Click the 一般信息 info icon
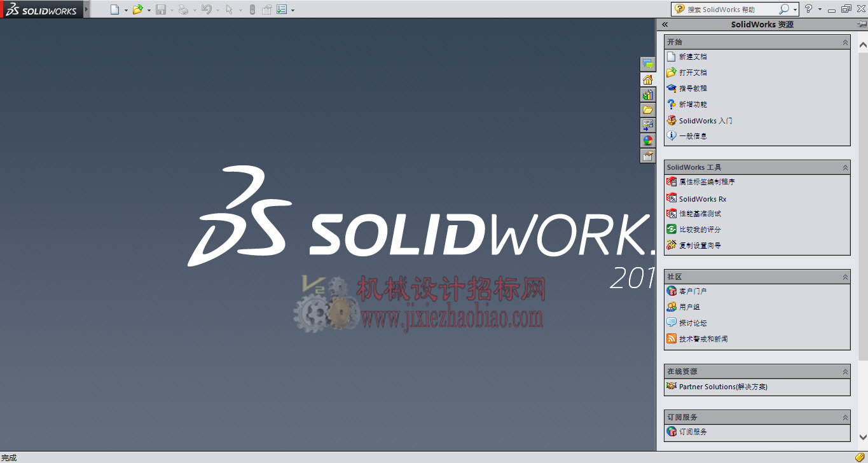 671,135
